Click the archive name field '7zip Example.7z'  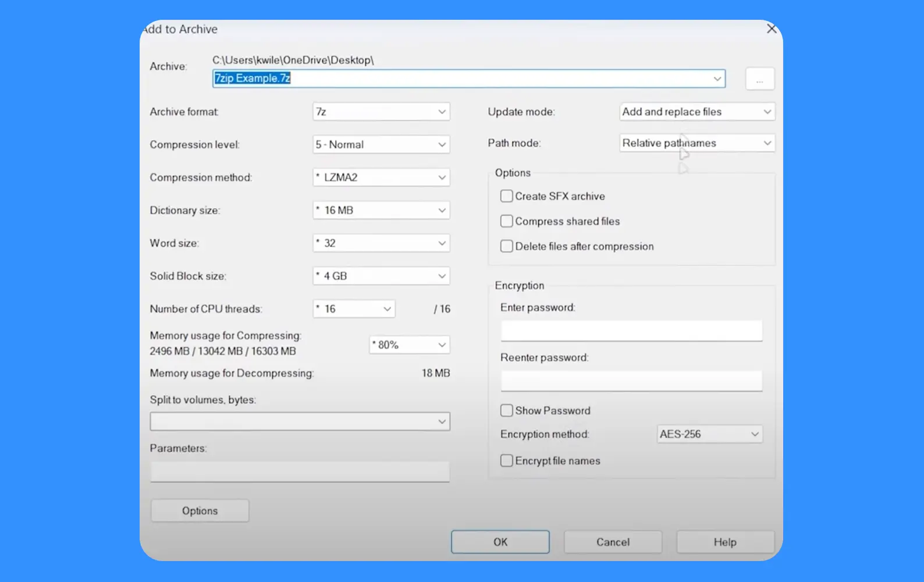(469, 79)
